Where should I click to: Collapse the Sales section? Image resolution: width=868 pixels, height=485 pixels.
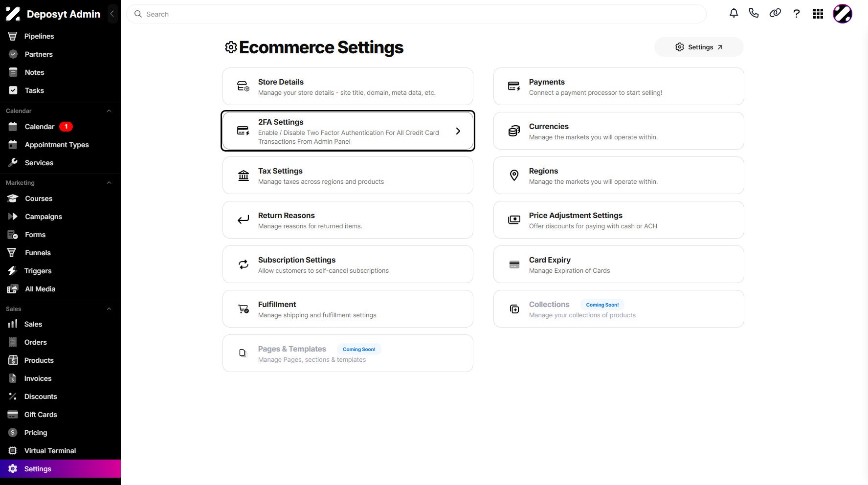point(109,309)
